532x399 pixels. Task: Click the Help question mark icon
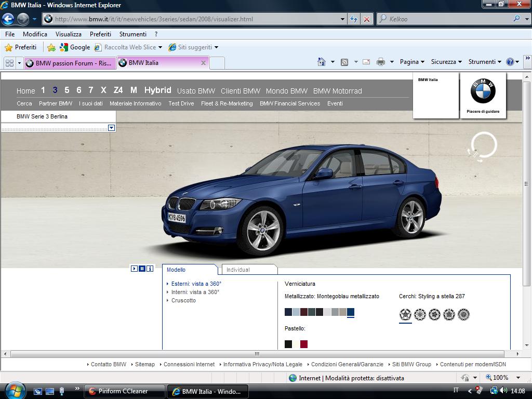click(510, 62)
